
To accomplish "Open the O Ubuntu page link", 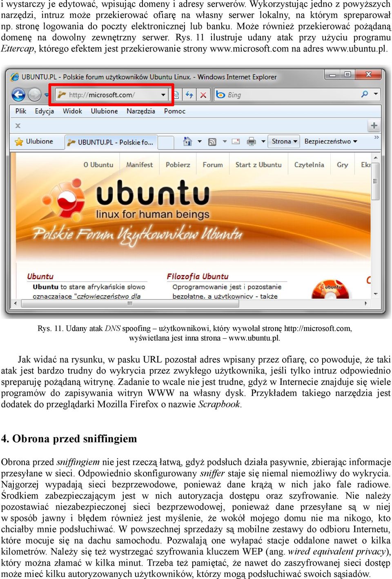I will coord(98,165).
